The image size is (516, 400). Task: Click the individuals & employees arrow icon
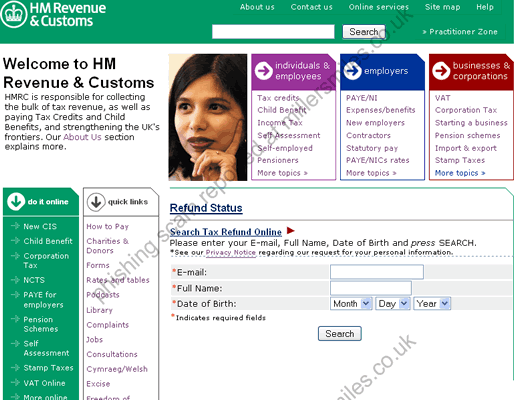pyautogui.click(x=264, y=70)
